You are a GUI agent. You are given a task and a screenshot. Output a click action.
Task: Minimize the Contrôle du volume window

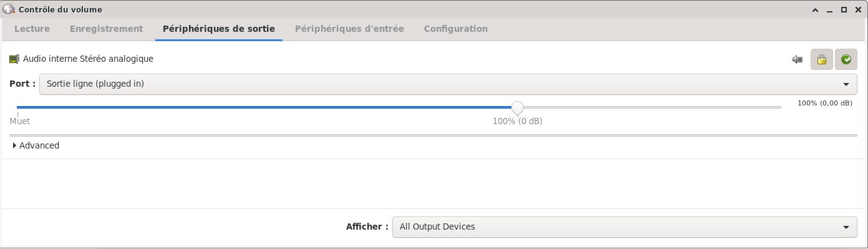pos(829,10)
